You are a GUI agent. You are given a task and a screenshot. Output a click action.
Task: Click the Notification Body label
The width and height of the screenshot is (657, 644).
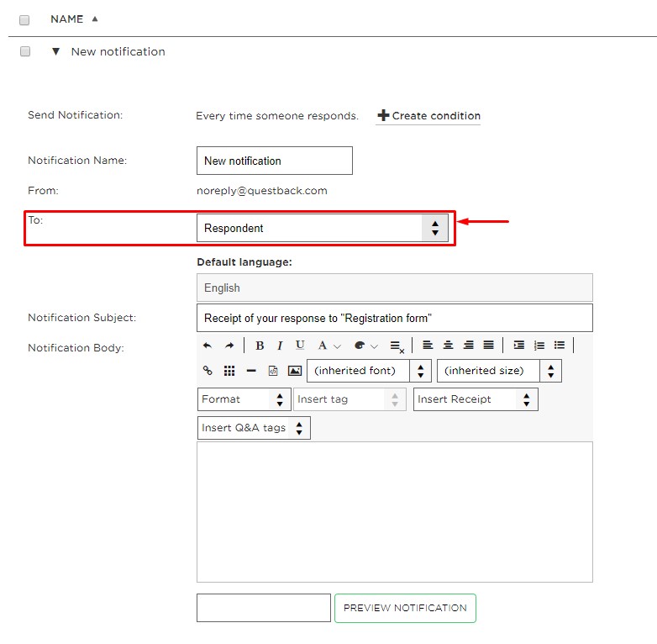click(76, 348)
